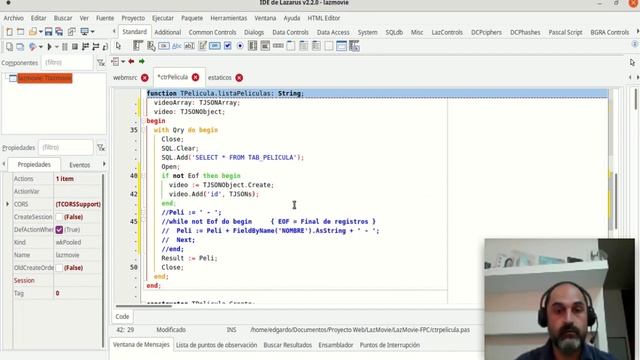This screenshot has height=360, width=640.
Task: Open the Herramientas menu
Action: [x=229, y=18]
